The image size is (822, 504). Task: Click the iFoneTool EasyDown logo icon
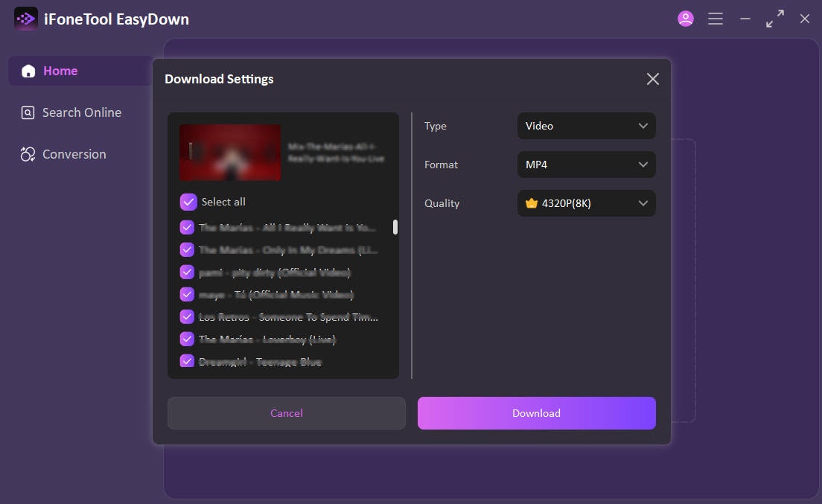coord(25,19)
